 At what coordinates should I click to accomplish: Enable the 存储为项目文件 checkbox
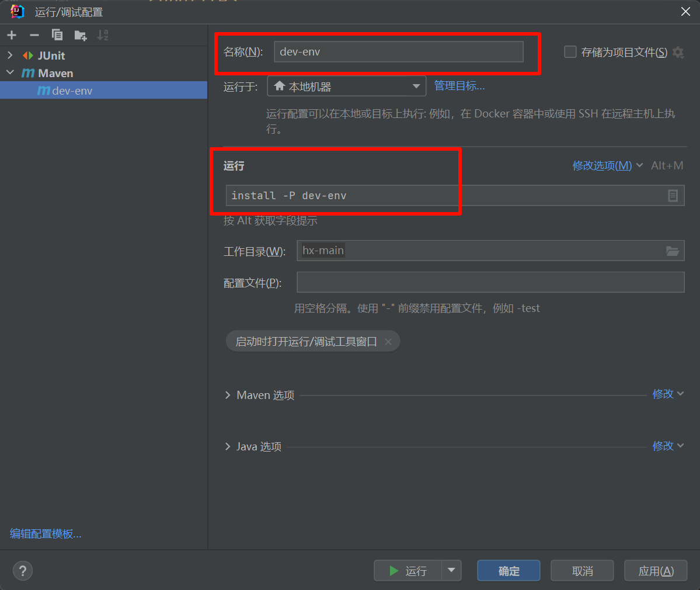(570, 52)
